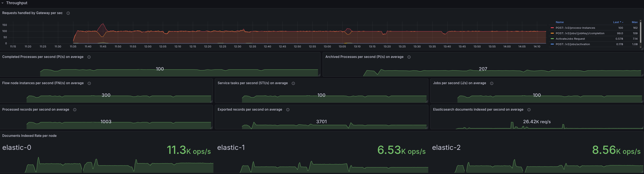Click info icon beside Service tasks per second
This screenshot has height=174, width=644.
(x=293, y=83)
